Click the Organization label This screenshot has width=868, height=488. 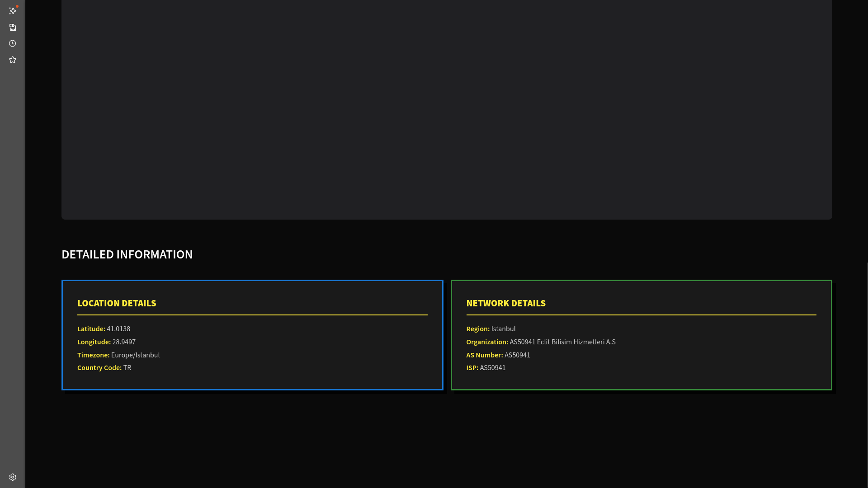[487, 342]
